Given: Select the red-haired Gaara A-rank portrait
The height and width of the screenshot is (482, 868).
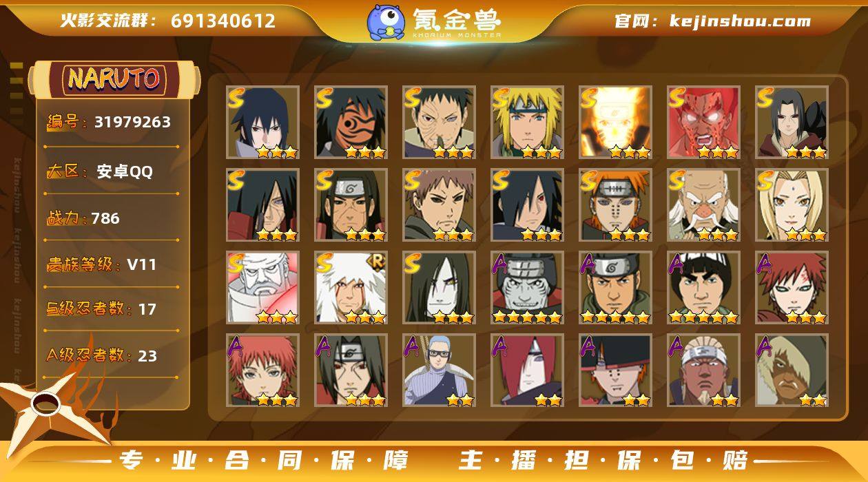Looking at the screenshot, I should (792, 288).
